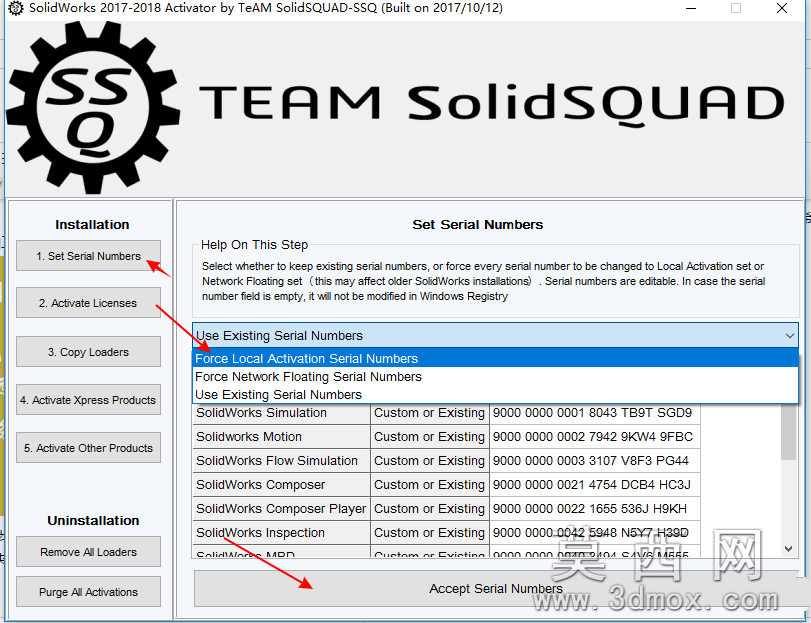Click the scroll down arrow of product list
811x623 pixels.
(788, 549)
